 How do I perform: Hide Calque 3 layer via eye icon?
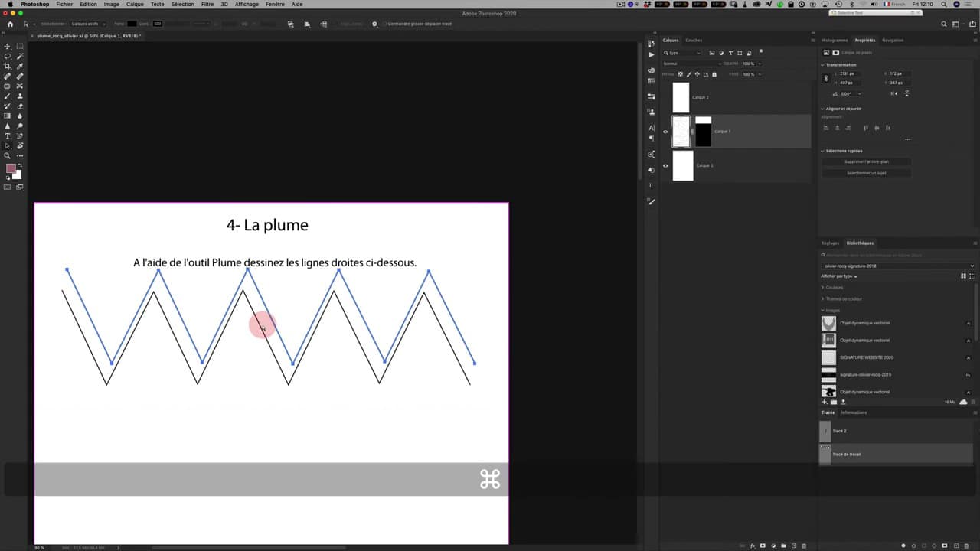[x=665, y=165]
